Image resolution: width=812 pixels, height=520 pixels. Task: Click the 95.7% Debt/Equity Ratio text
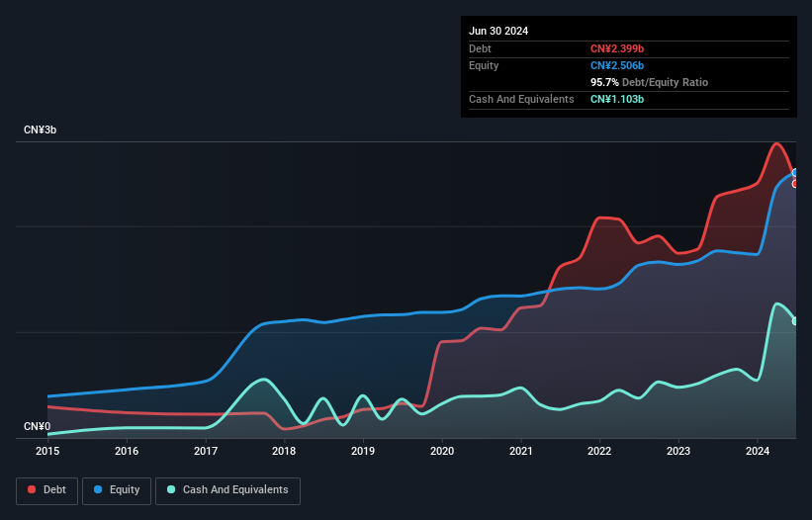pyautogui.click(x=650, y=82)
